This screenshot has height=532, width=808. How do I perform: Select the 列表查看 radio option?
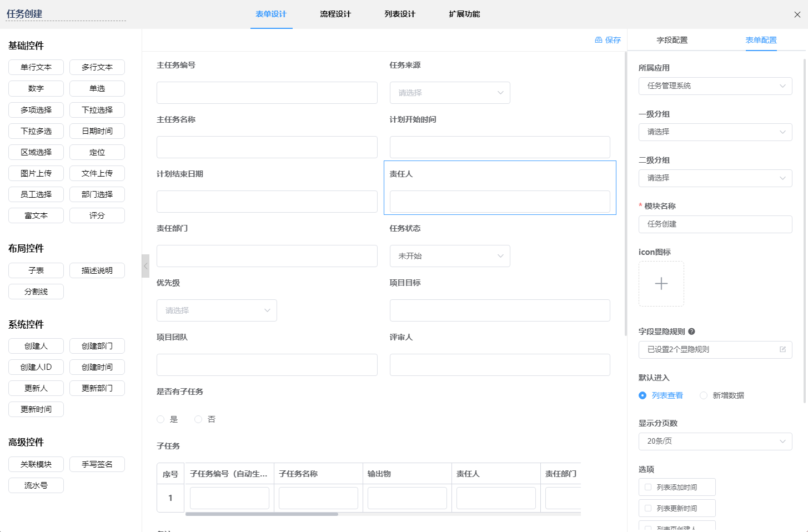[643, 395]
